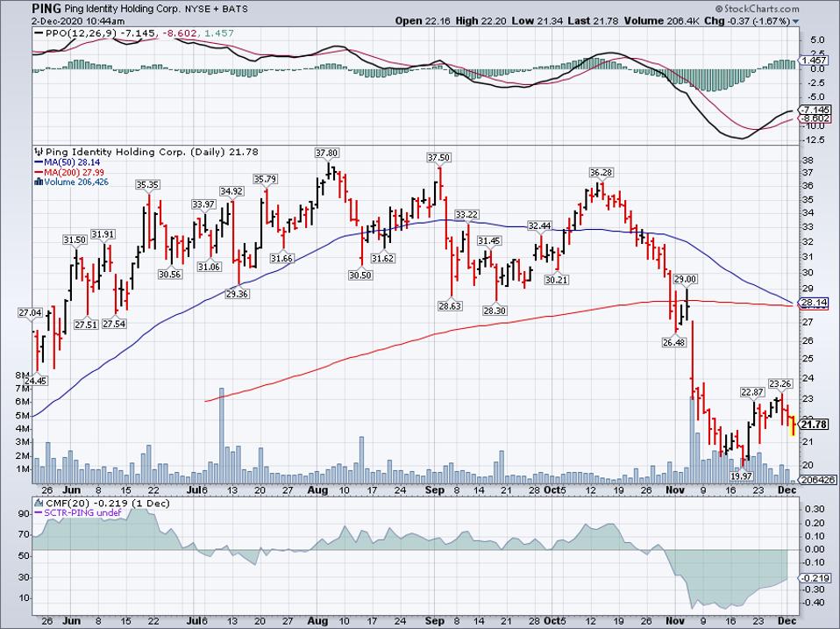Click the 2-Dec-2020 10:44am timestamp
Viewport: 840px width, 629px height.
78,21
